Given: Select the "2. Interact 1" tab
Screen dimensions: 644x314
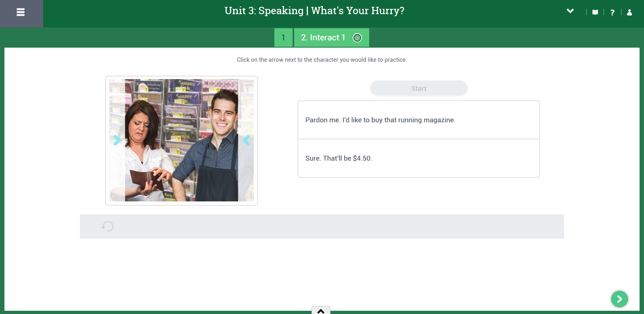Looking at the screenshot, I should [323, 38].
